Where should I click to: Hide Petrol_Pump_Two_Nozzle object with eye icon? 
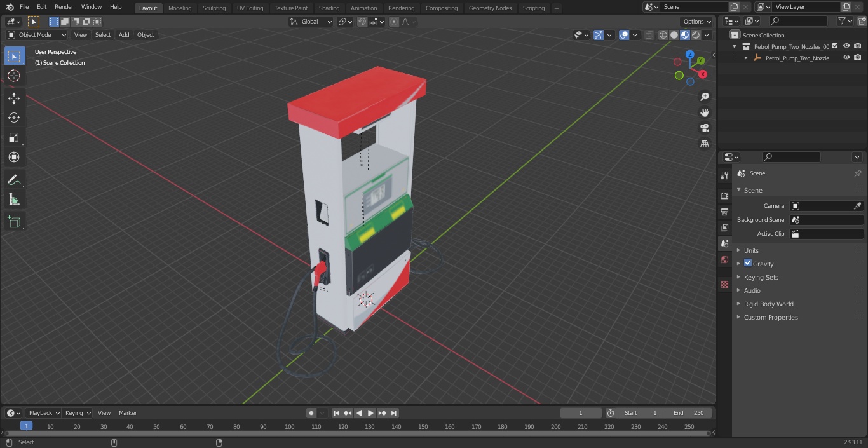pos(846,57)
